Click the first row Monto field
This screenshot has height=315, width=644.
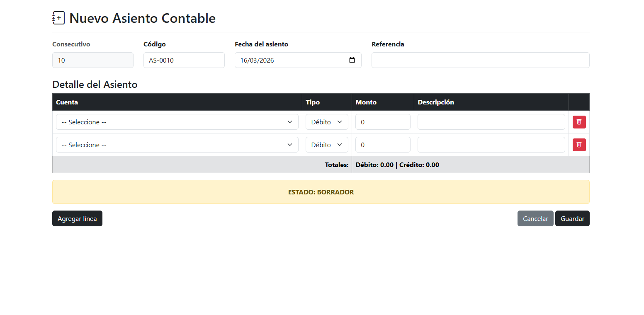[382, 122]
